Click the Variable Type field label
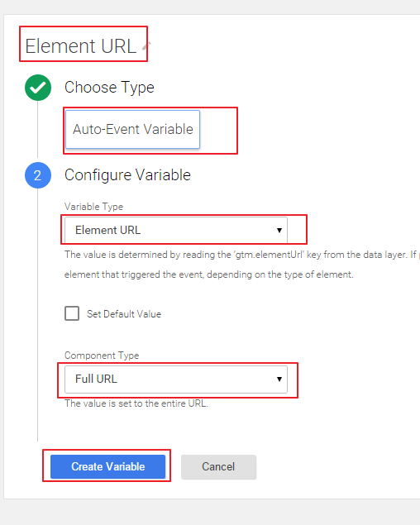This screenshot has width=420, height=525. tap(93, 207)
